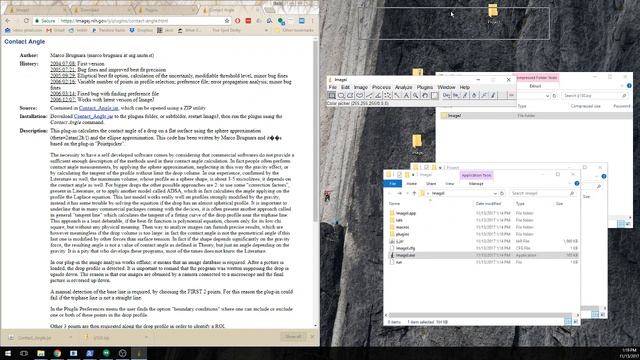Expand the address dropdown in ImageJ folder window
This screenshot has height=360, width=640.
click(495, 193)
